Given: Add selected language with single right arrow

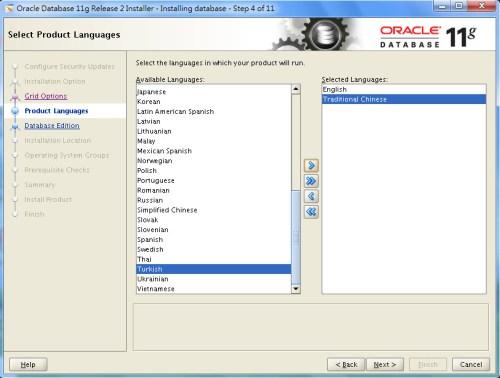Looking at the screenshot, I should (x=311, y=166).
